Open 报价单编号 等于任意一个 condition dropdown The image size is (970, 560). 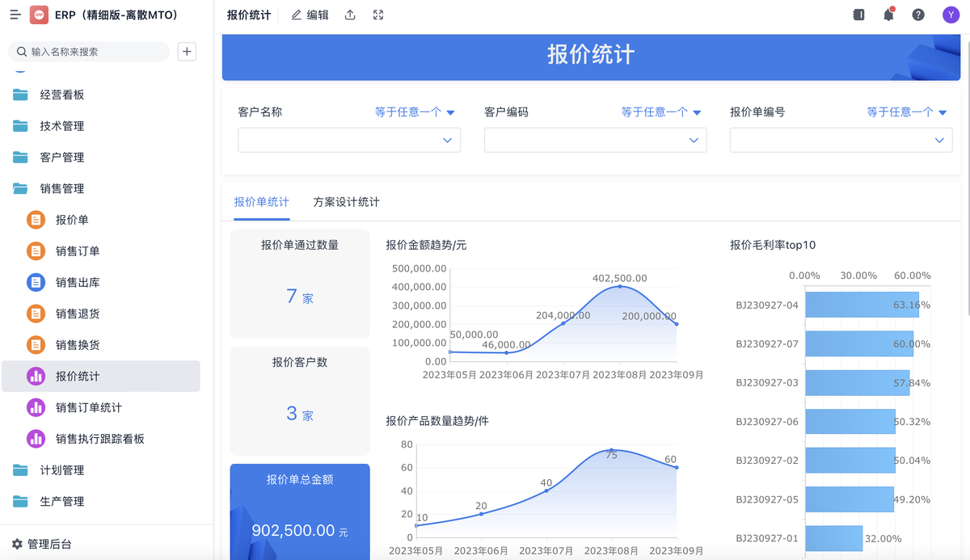pyautogui.click(x=906, y=112)
